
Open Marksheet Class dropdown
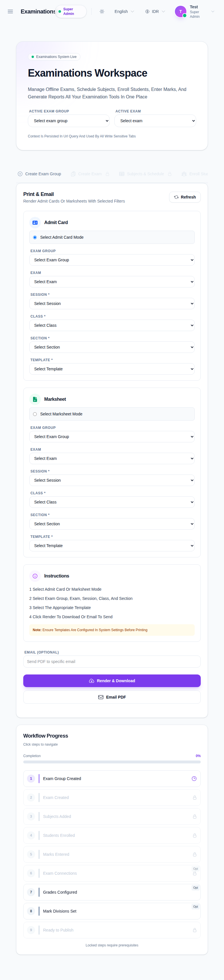112,502
